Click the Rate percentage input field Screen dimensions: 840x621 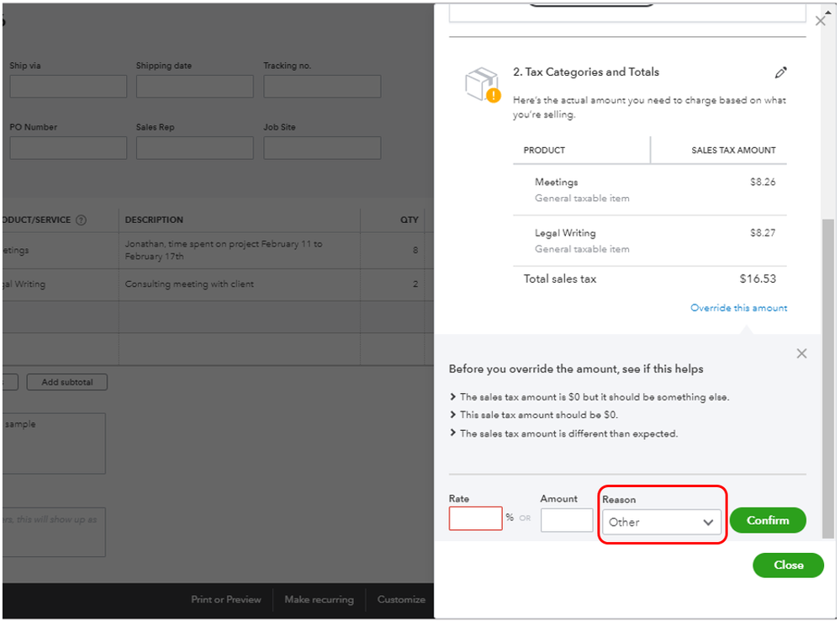click(475, 519)
